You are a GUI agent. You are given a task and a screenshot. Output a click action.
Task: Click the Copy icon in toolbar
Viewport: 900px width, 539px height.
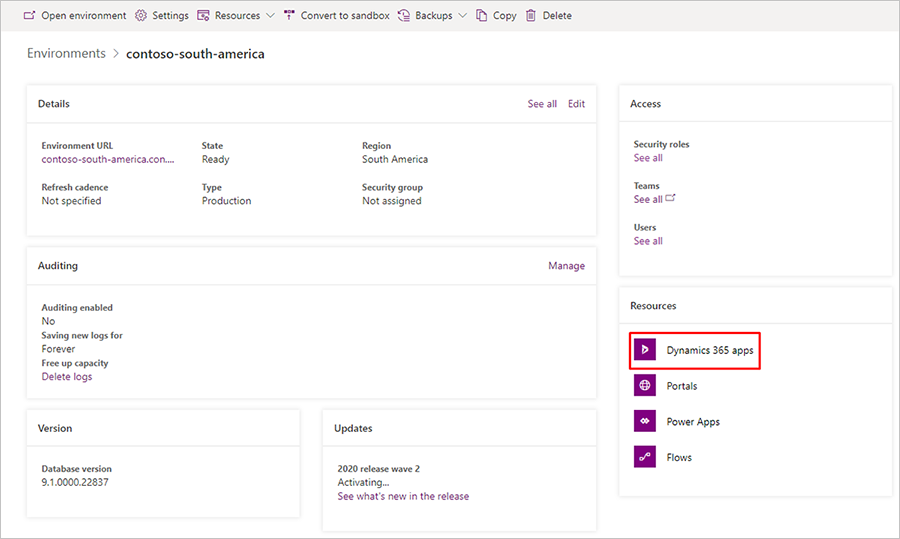[x=482, y=15]
